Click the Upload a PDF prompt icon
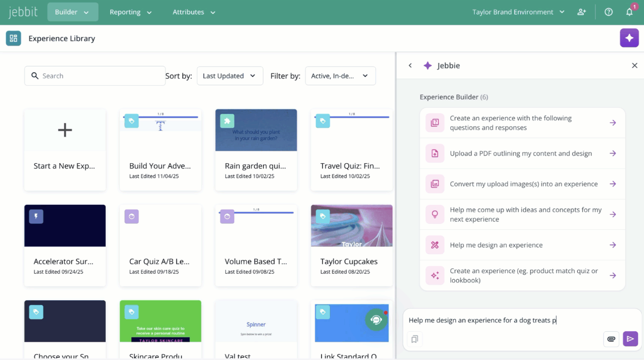Image resolution: width=644 pixels, height=361 pixels. click(x=435, y=153)
